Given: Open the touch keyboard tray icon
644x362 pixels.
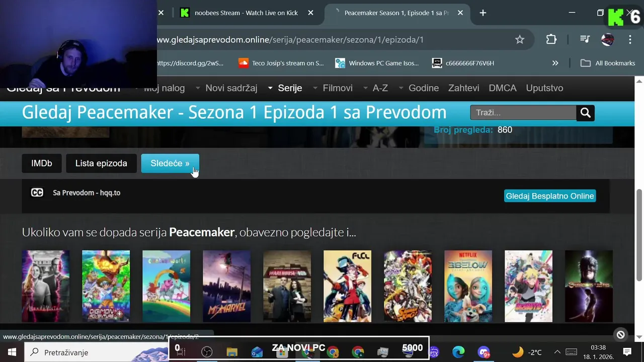Looking at the screenshot, I should click(572, 352).
